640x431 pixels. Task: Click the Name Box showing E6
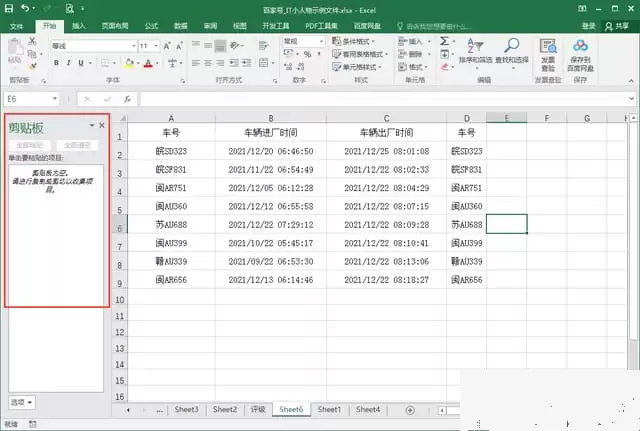(x=31, y=99)
